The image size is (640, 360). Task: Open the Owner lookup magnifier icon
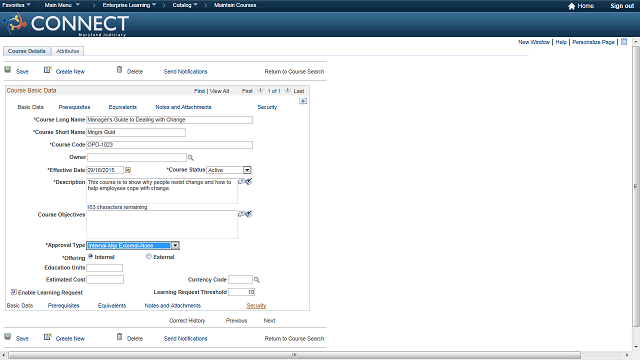coord(191,158)
